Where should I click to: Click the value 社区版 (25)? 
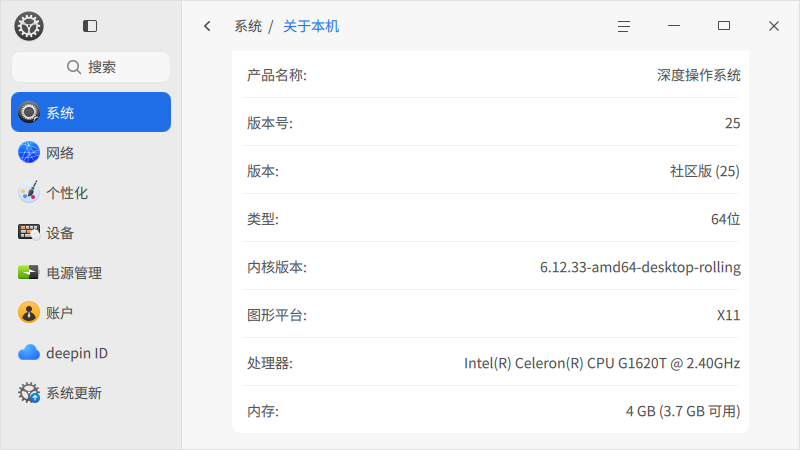(705, 171)
